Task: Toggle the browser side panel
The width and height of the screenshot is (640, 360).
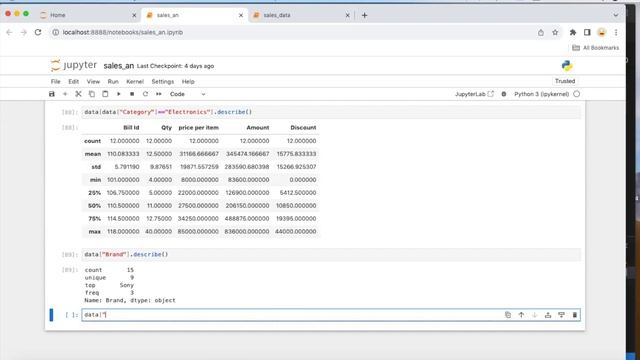Action: point(587,32)
